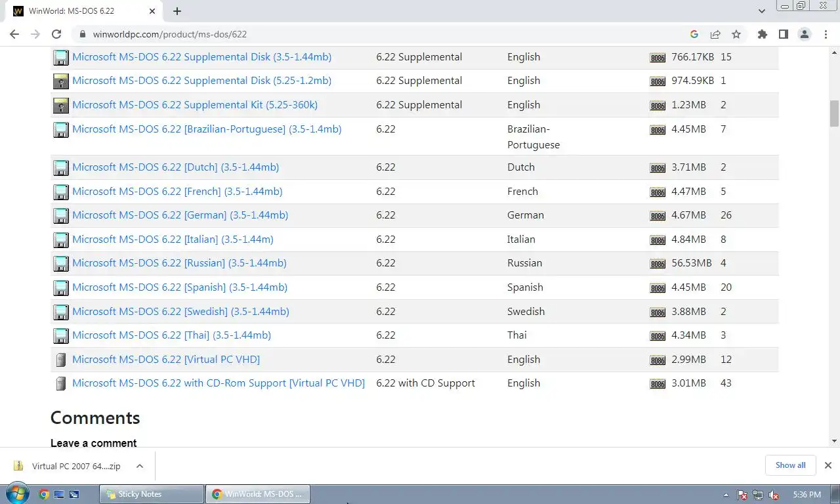Image resolution: width=840 pixels, height=504 pixels.
Task: Click floppy icon for the German release
Action: [x=60, y=216]
